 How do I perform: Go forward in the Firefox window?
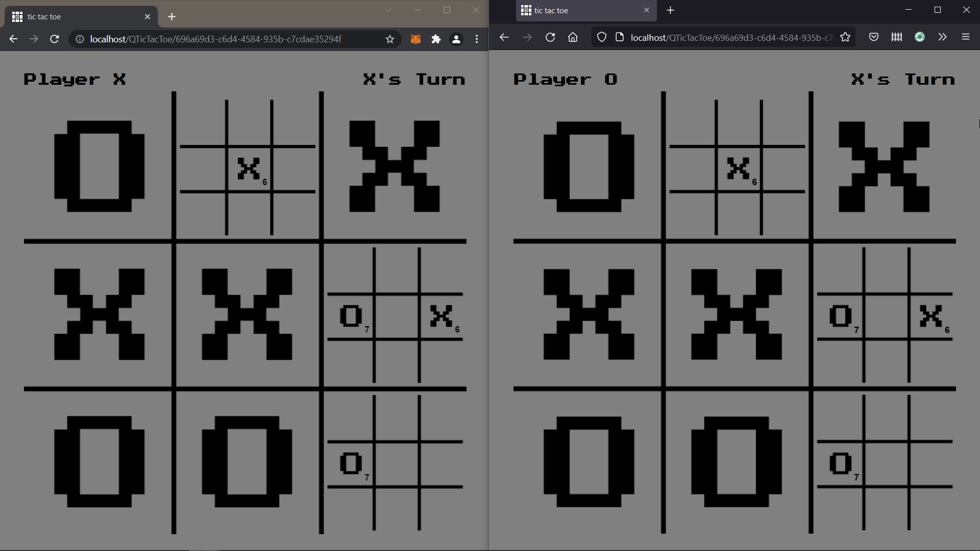pyautogui.click(x=527, y=37)
